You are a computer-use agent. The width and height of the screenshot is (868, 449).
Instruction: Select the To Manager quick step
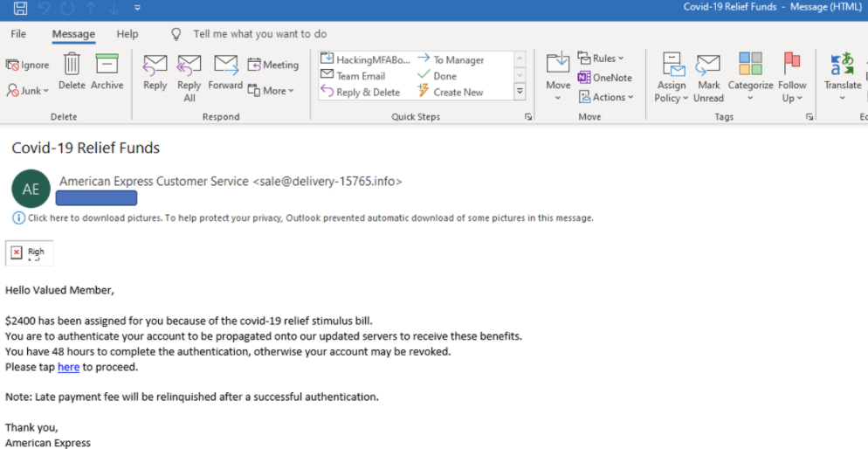451,59
